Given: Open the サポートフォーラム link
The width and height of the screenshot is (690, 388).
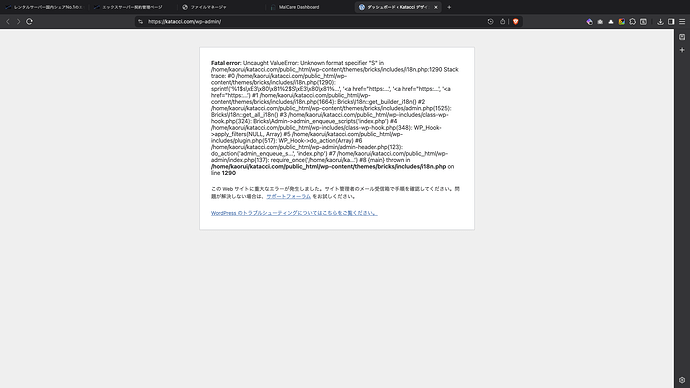Looking at the screenshot, I should 289,197.
